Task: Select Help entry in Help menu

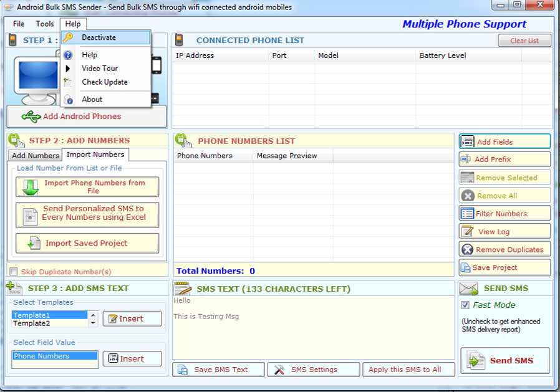Action: pyautogui.click(x=106, y=55)
